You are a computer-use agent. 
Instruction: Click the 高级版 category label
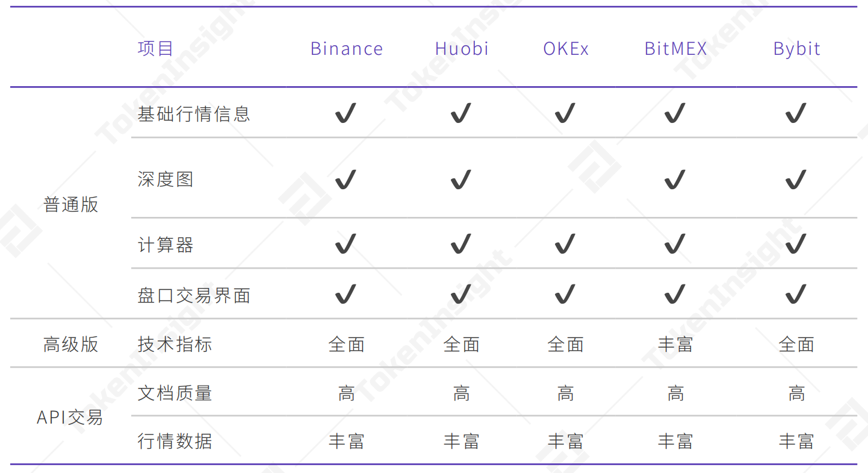pos(70,344)
